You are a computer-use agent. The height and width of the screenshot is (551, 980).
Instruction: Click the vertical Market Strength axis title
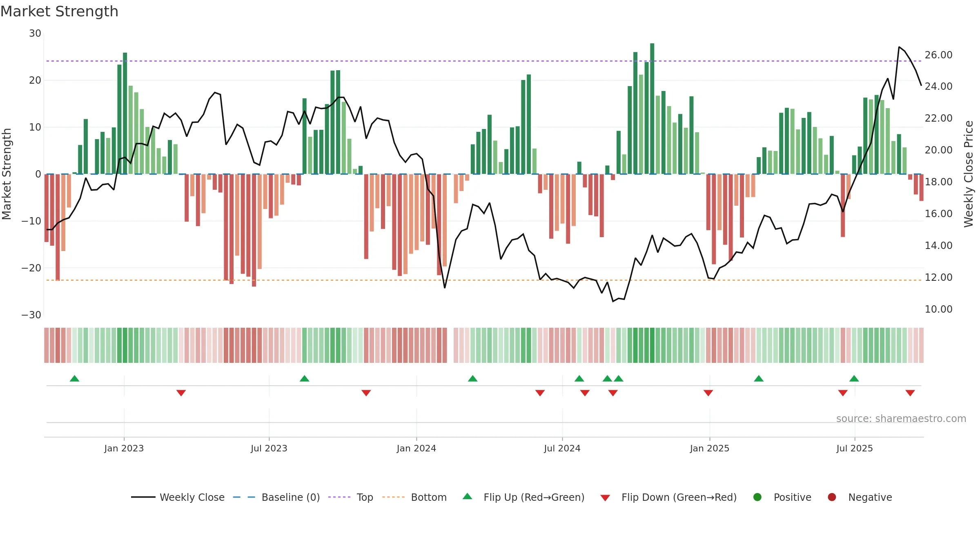click(x=7, y=174)
